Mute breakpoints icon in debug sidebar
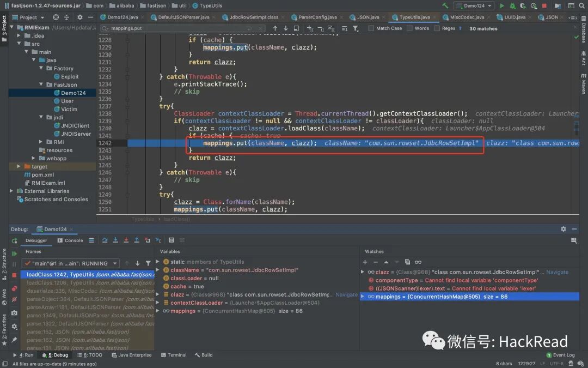 pyautogui.click(x=14, y=300)
